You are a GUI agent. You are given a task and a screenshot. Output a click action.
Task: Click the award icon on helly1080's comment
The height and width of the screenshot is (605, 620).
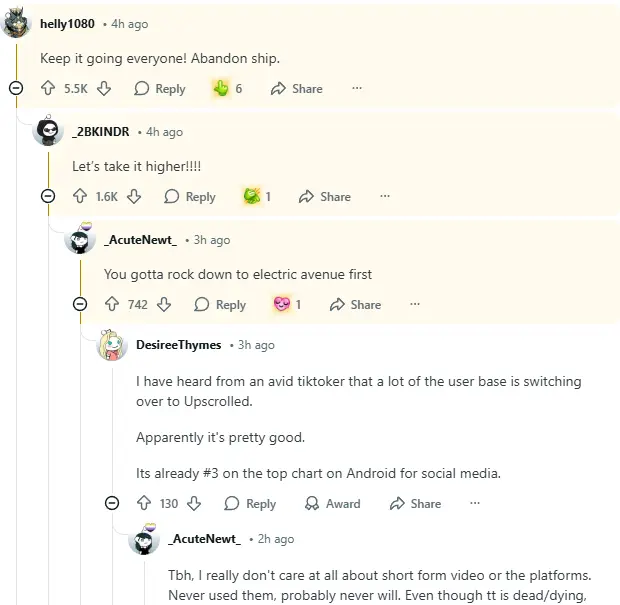point(221,89)
